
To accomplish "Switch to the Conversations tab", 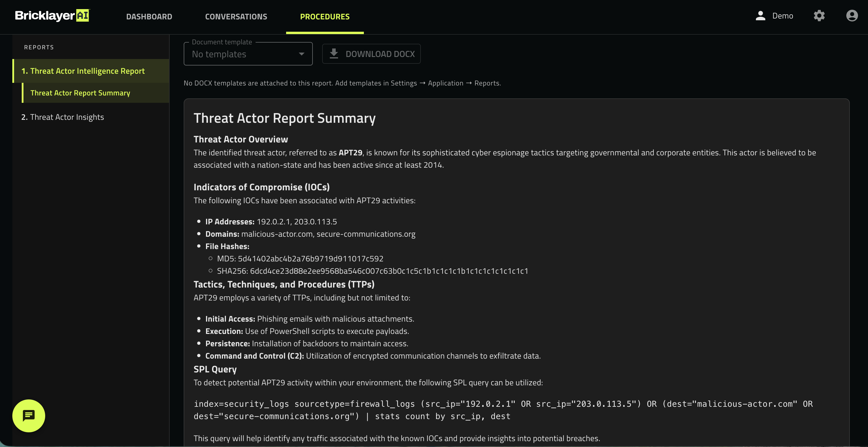I will pyautogui.click(x=236, y=16).
